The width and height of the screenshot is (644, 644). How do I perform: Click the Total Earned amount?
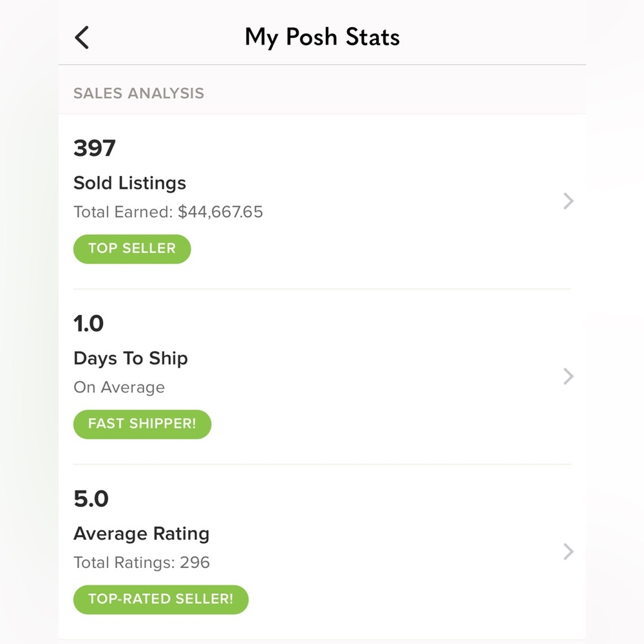point(169,211)
